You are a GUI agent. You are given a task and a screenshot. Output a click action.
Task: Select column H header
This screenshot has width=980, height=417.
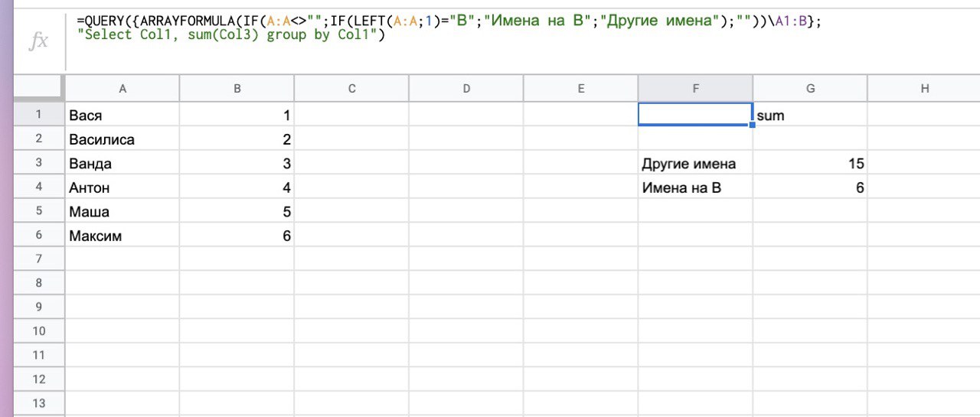pyautogui.click(x=924, y=89)
